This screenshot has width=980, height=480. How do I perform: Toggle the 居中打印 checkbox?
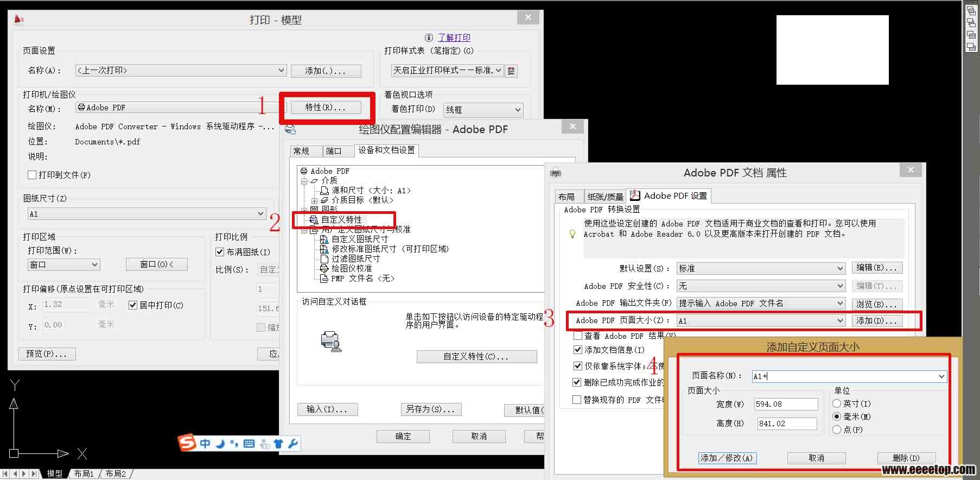132,305
